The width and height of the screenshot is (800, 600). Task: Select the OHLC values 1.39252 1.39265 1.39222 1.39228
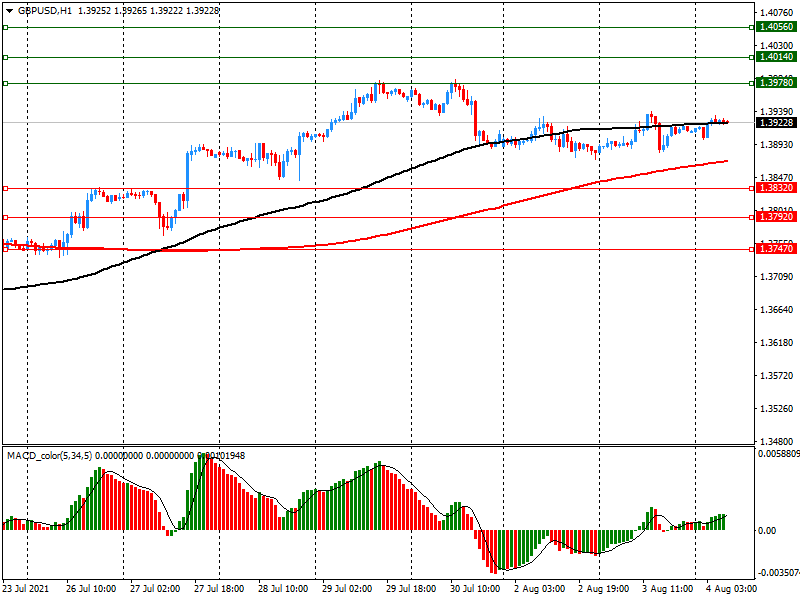148,11
